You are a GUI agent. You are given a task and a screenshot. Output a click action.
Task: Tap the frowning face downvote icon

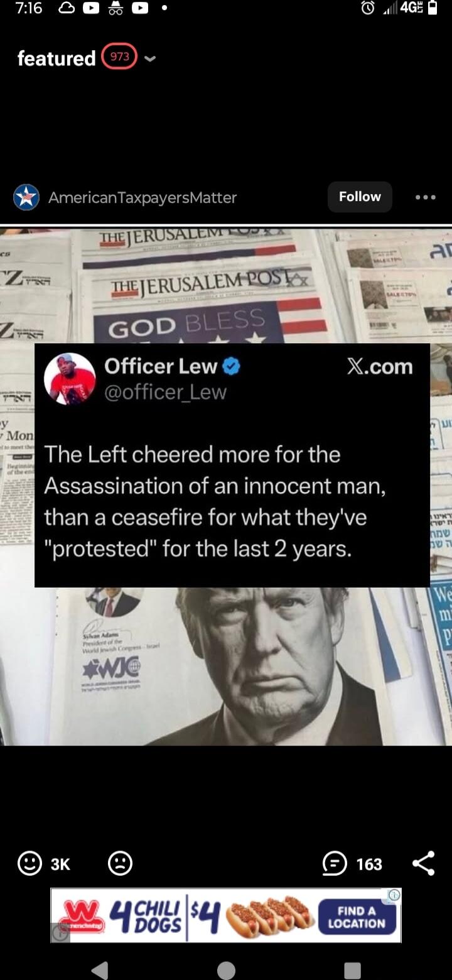120,863
